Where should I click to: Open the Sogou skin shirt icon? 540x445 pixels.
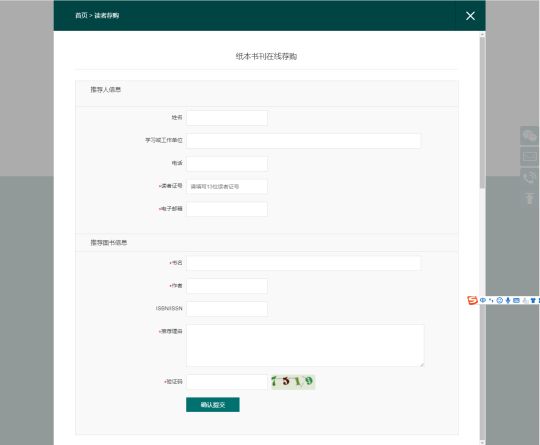coord(533,300)
